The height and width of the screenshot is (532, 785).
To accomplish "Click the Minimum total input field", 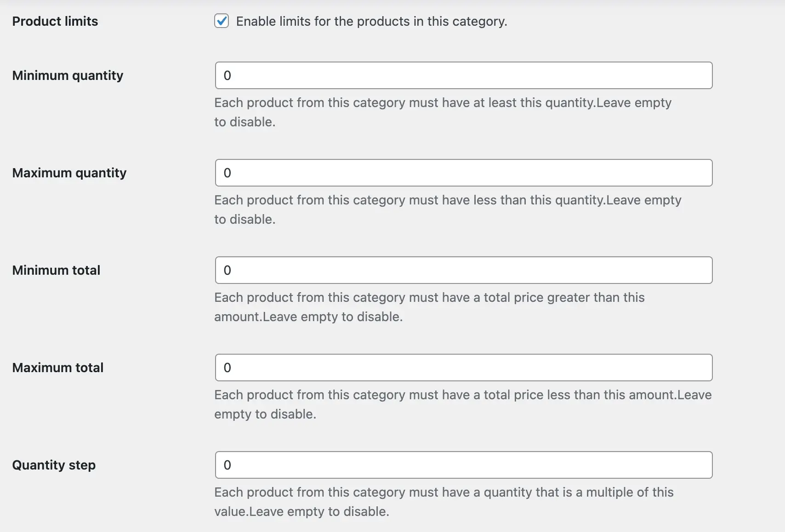I will coord(463,270).
